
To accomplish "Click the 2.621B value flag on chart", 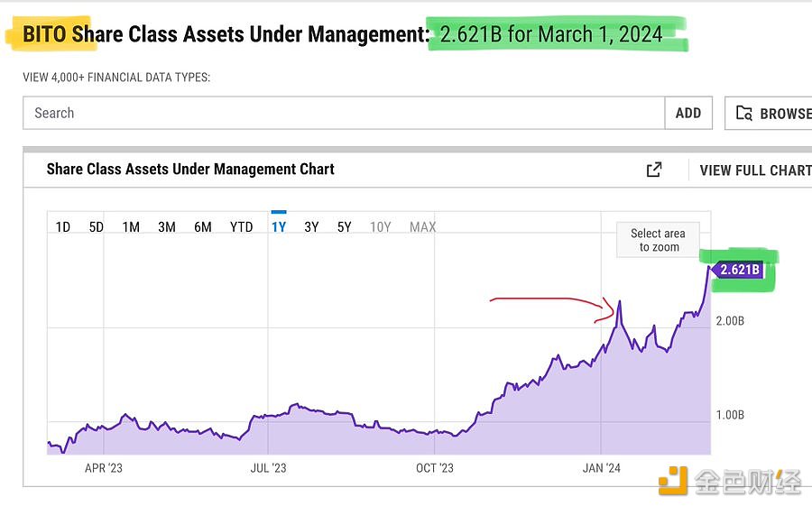I will coord(737,270).
